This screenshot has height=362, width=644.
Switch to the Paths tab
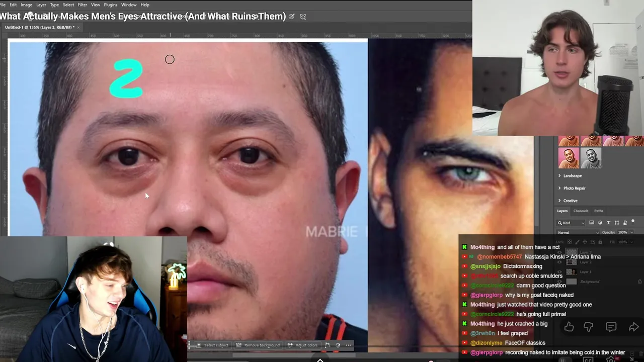click(599, 211)
